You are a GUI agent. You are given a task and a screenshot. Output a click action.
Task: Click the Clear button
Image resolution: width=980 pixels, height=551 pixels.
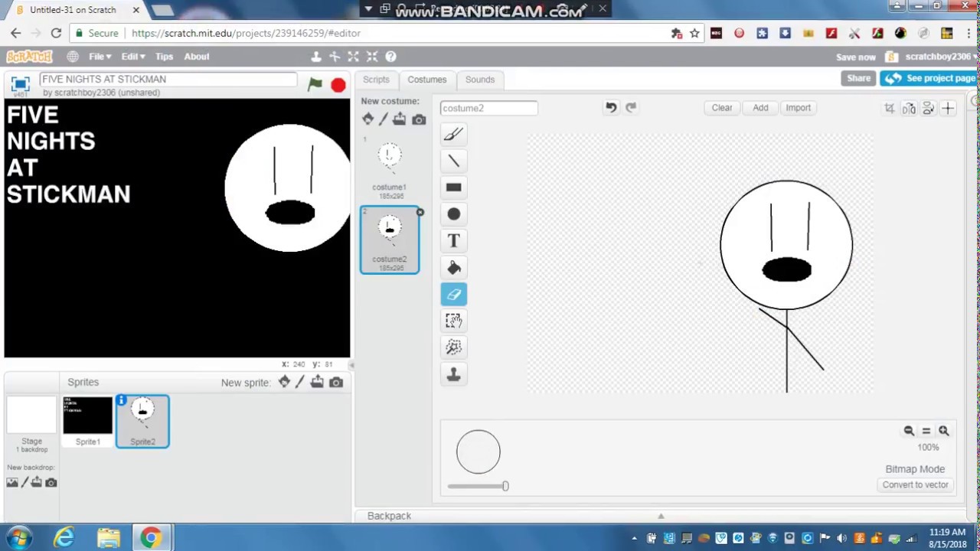[x=722, y=108]
